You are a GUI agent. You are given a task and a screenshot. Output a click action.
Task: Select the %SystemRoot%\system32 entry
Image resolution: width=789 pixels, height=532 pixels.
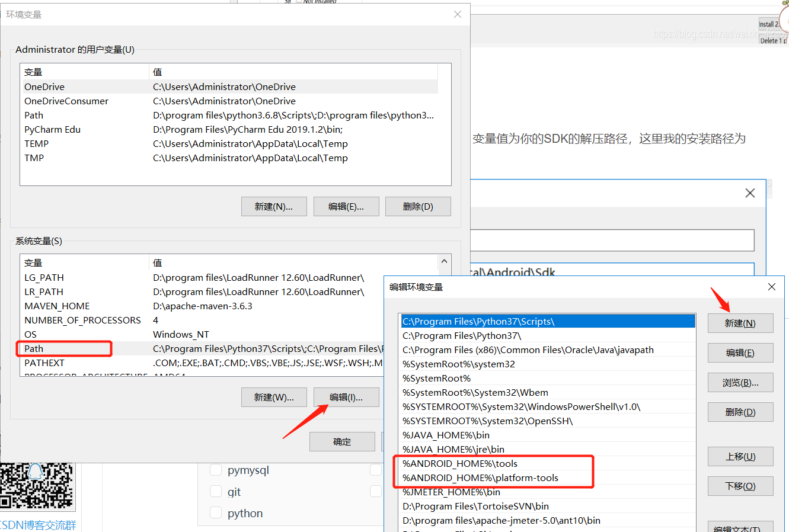click(x=548, y=364)
